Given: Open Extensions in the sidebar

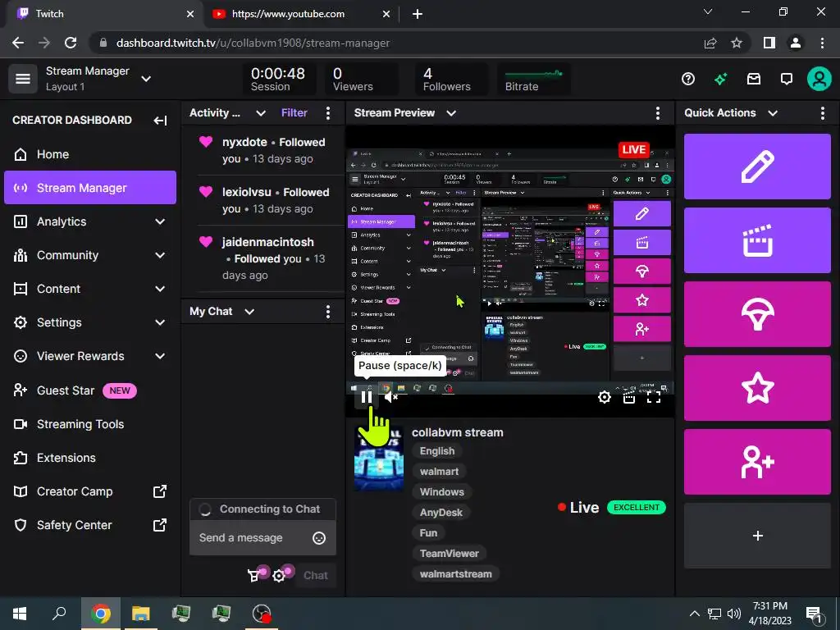Looking at the screenshot, I should [x=90, y=458].
